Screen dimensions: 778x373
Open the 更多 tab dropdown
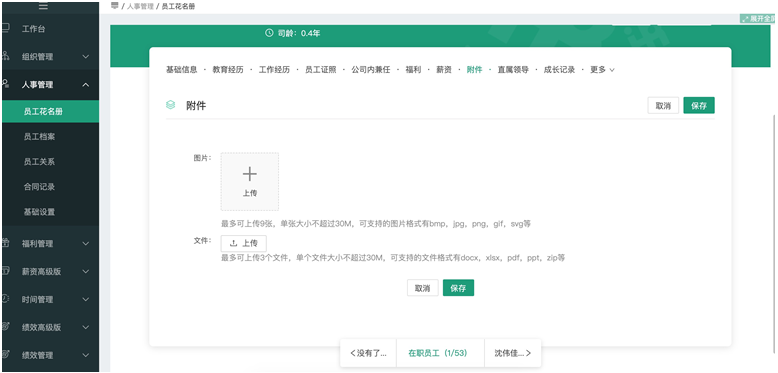click(x=602, y=70)
